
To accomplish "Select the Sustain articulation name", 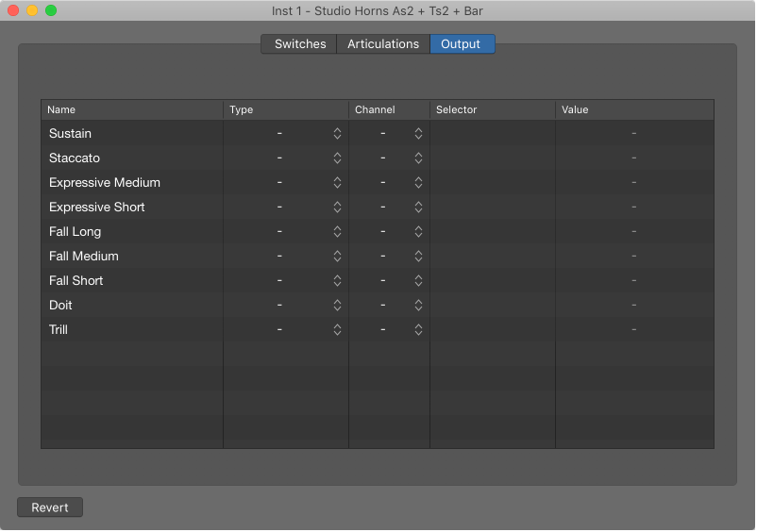I will [x=70, y=134].
